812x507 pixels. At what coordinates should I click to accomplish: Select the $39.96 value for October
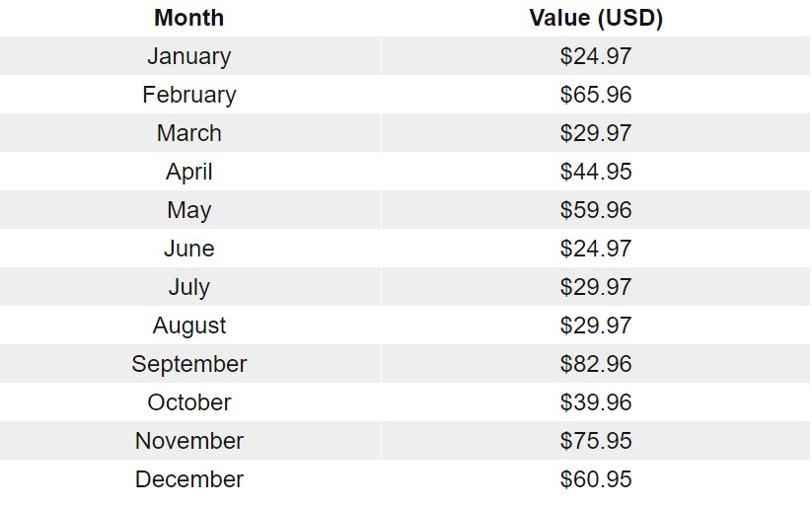click(596, 402)
